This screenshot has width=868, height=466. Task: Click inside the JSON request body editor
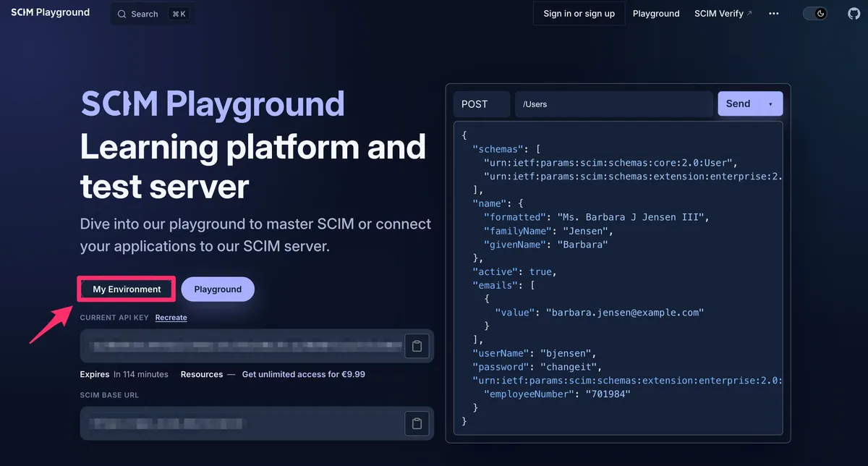coord(618,279)
